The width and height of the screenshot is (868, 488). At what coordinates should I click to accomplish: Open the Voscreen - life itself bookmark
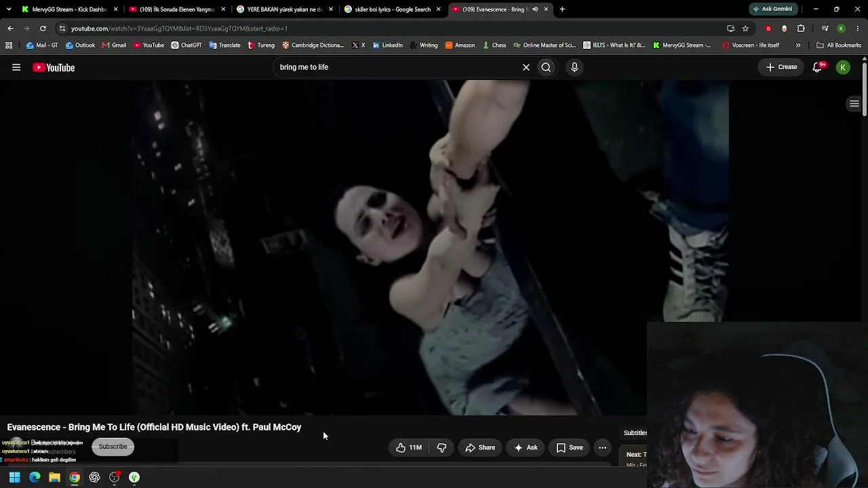click(x=751, y=45)
